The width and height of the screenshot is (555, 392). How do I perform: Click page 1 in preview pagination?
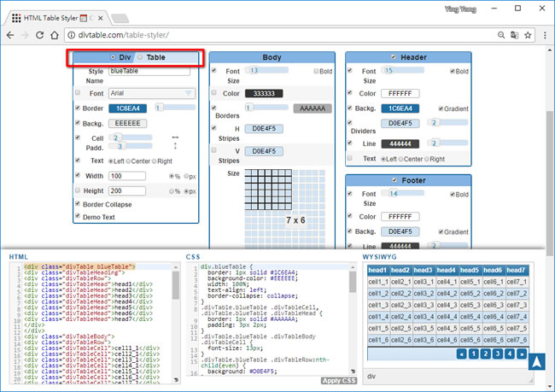[474, 354]
